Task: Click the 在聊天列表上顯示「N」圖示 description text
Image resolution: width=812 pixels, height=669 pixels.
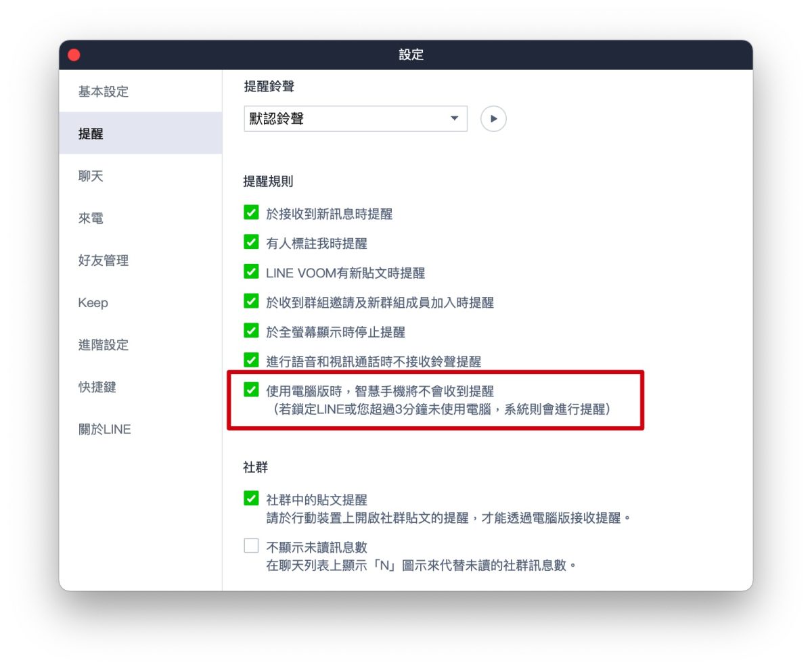Action: click(x=422, y=564)
